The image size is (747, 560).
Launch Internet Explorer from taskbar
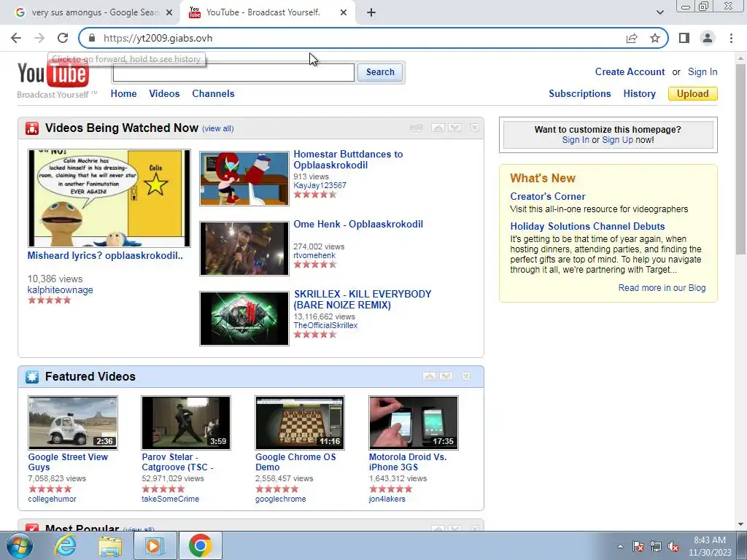coord(65,545)
